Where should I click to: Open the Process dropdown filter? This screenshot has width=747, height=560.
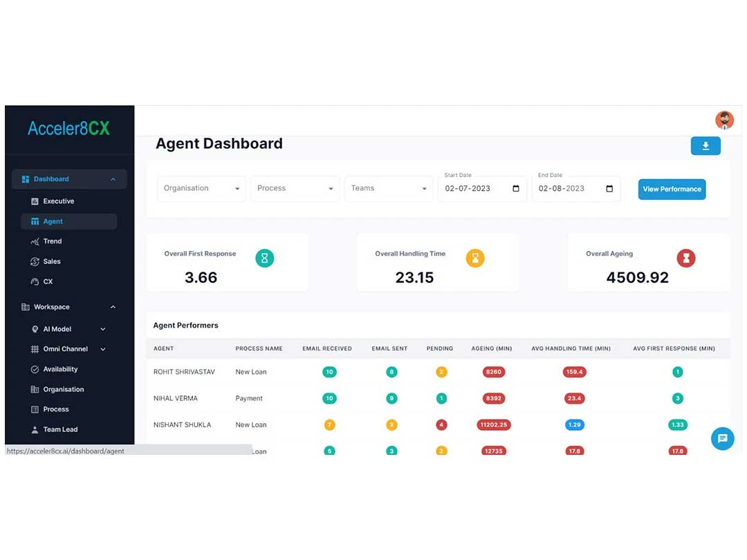coord(295,189)
